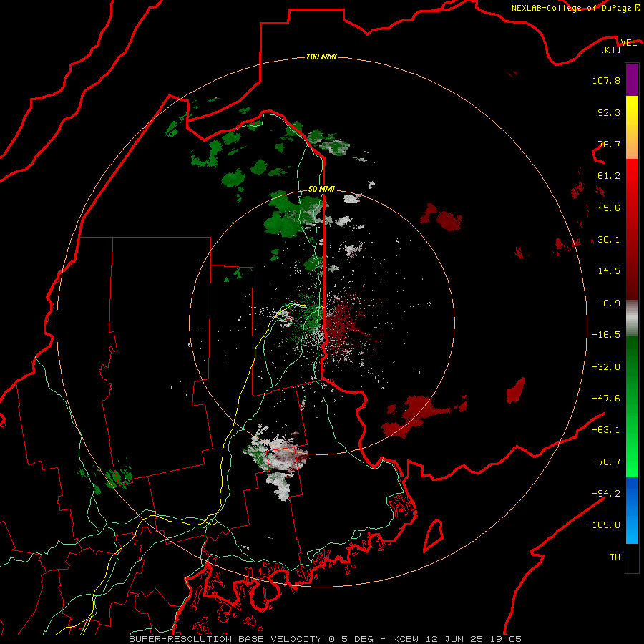Click the 14.5 velocity scale value

tap(609, 271)
